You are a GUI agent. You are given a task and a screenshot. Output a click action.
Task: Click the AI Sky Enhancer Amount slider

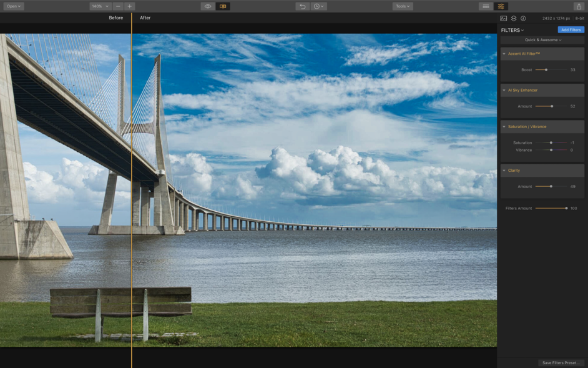coord(552,106)
